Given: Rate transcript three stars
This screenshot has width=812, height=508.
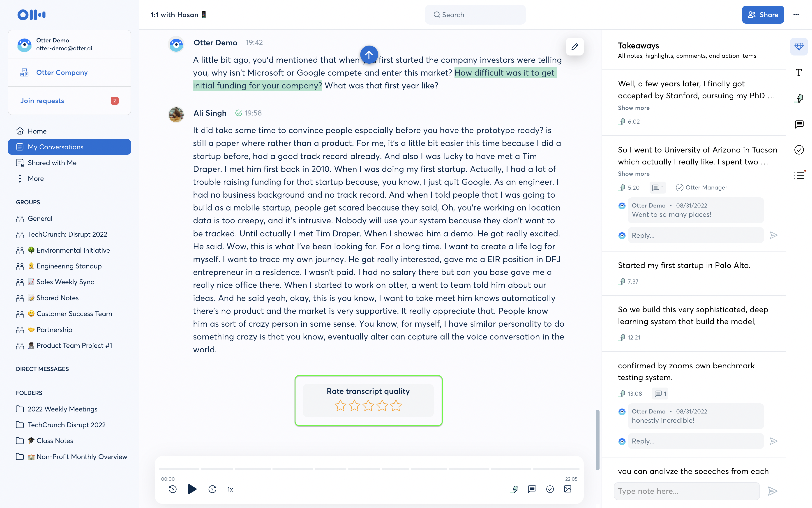Looking at the screenshot, I should coord(368,406).
